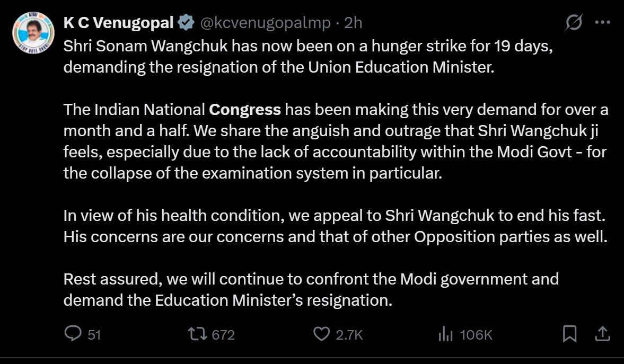Viewport: 624px width, 364px height.
Task: Click the 2.7K likes count
Action: [349, 334]
